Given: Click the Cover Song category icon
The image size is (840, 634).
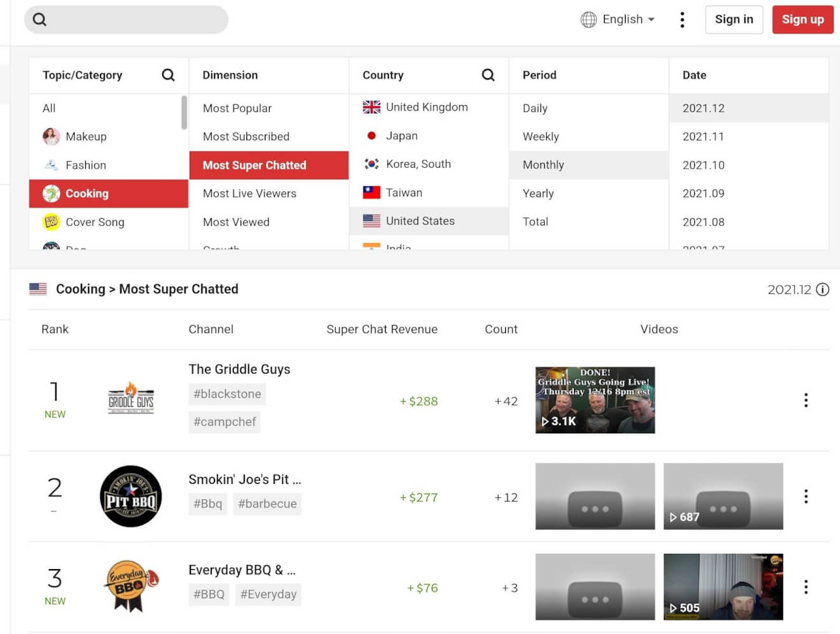Looking at the screenshot, I should pyautogui.click(x=52, y=222).
